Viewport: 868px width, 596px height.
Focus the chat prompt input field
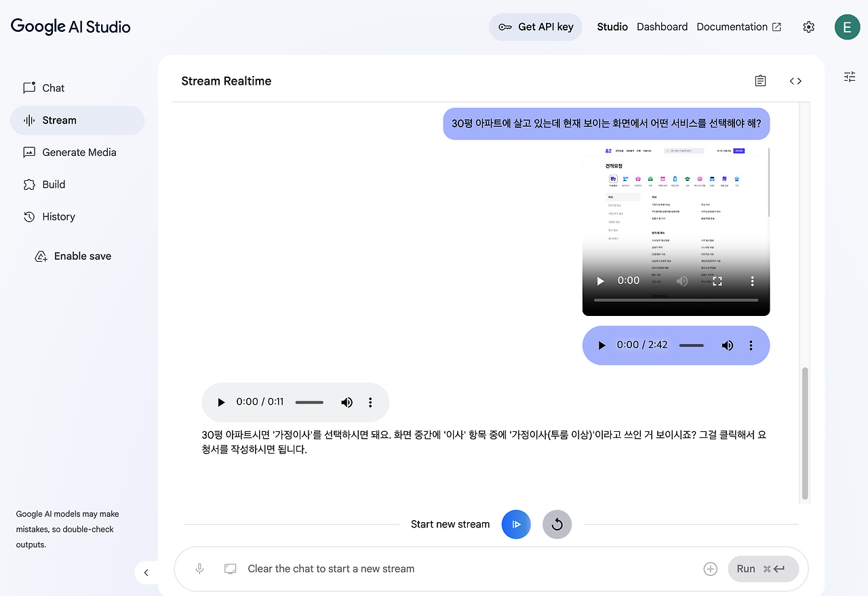point(471,569)
